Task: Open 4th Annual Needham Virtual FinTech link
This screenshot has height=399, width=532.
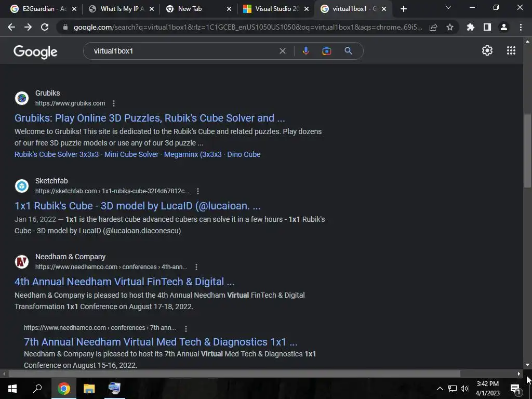Action: point(125,282)
